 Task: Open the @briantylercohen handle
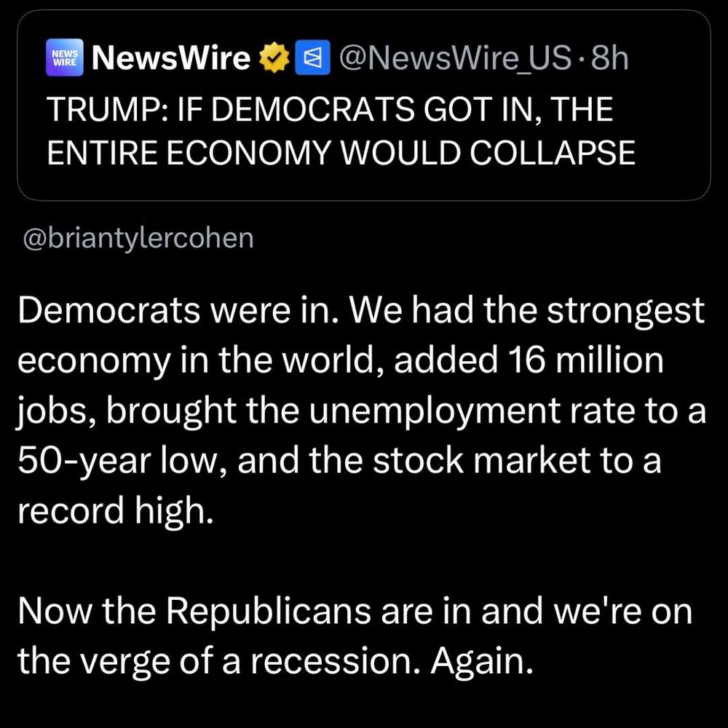click(x=138, y=239)
